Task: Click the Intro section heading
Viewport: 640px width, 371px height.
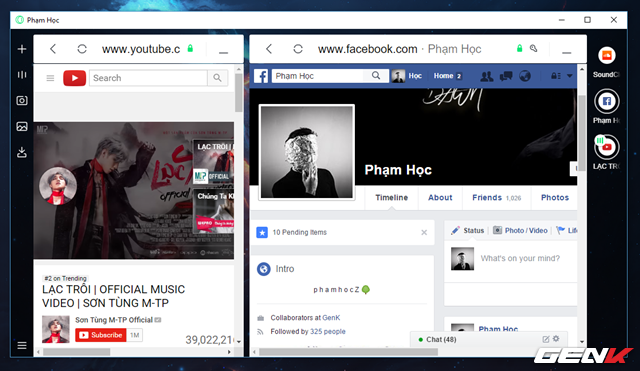Action: (284, 269)
